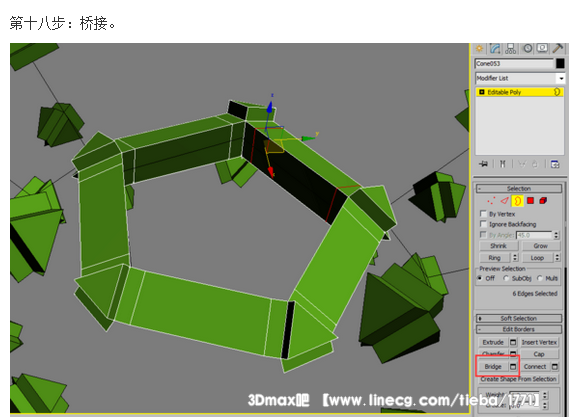Toggle the By Angle checkbox

(483, 234)
